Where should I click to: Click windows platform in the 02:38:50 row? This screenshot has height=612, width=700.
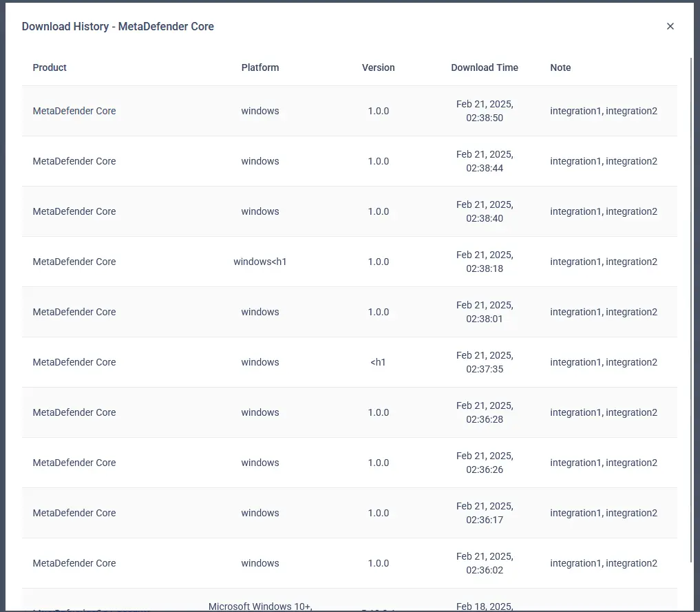click(259, 111)
